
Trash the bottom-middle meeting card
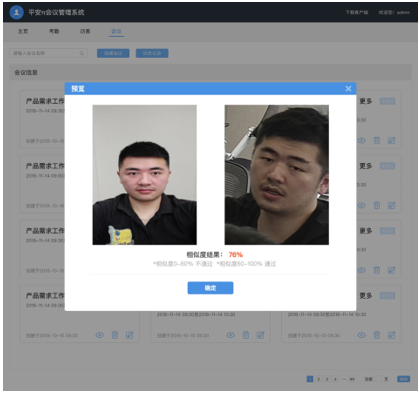(246, 335)
